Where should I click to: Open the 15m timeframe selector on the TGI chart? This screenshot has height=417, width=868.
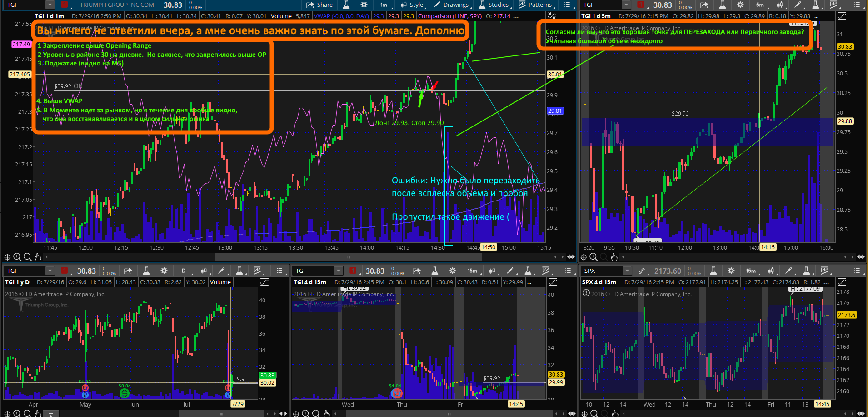[472, 271]
